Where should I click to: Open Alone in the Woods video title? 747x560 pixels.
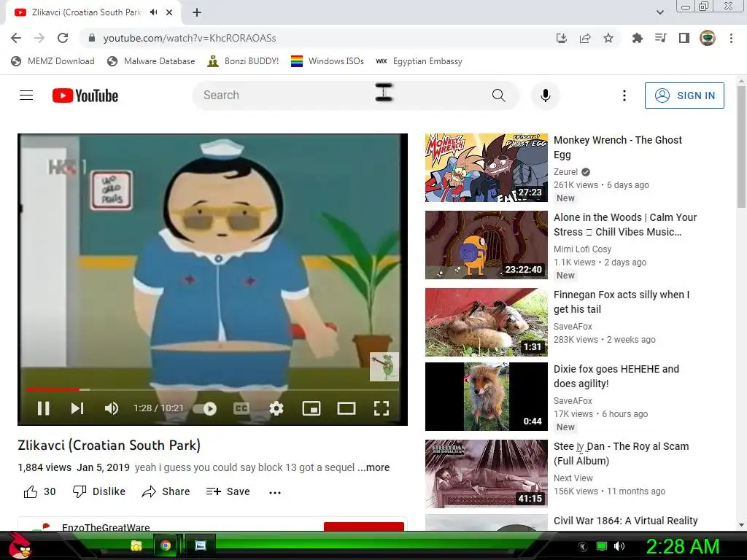click(x=625, y=225)
